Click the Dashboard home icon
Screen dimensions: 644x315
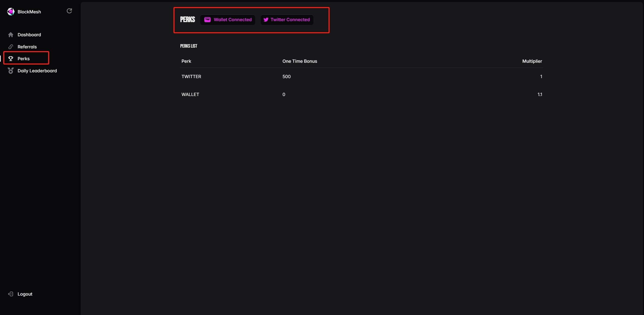[11, 35]
